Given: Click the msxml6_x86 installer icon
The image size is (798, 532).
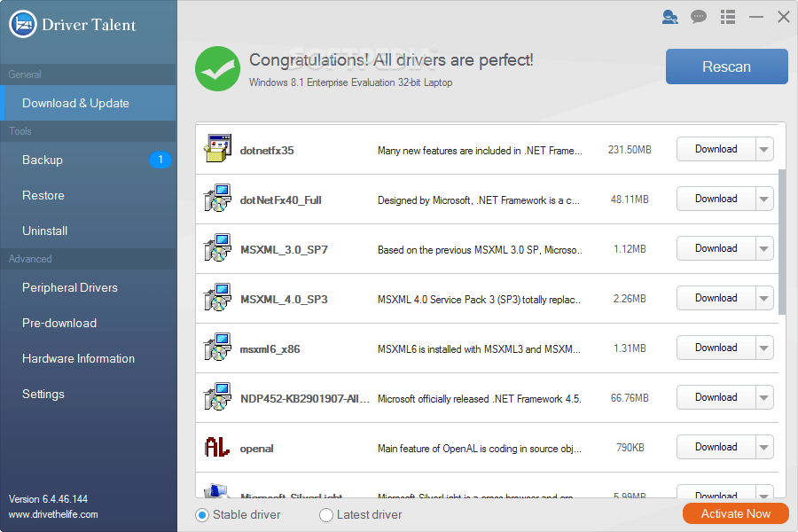Looking at the screenshot, I should pos(217,347).
